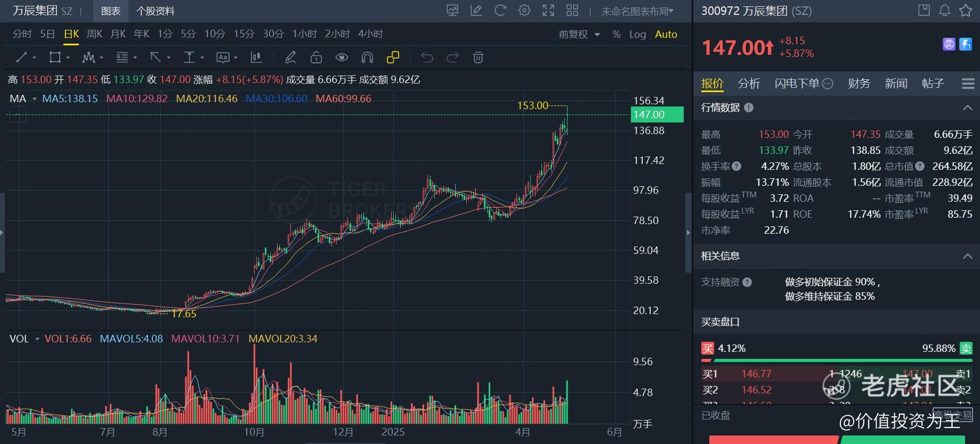
Task: Click the edit note icon in top bar
Action: (476, 10)
